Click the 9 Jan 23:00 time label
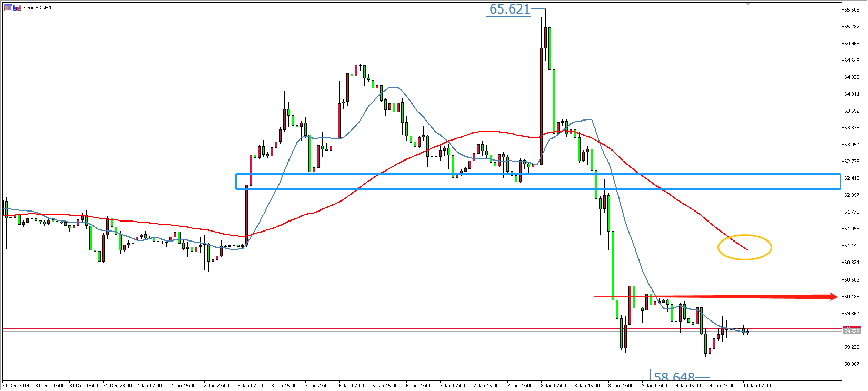The width and height of the screenshot is (868, 391). click(x=722, y=386)
